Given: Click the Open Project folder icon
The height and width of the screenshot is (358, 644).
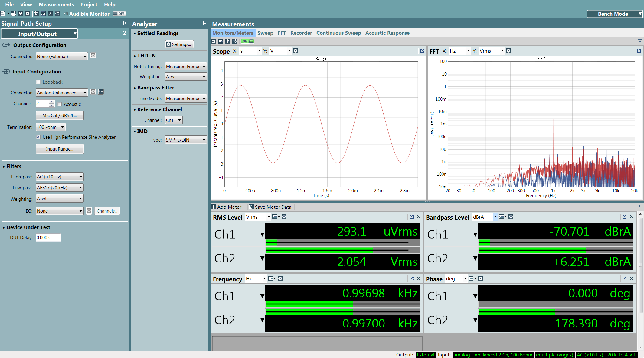Looking at the screenshot, I should tap(14, 14).
